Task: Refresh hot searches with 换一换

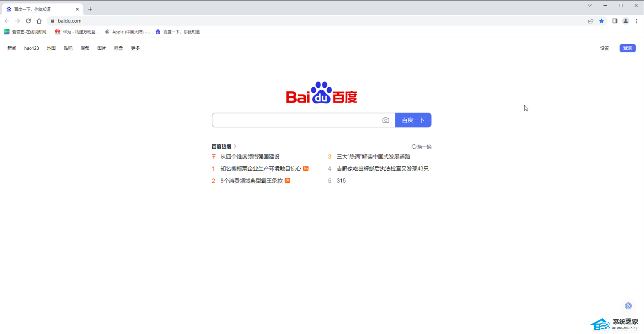Action: click(422, 147)
